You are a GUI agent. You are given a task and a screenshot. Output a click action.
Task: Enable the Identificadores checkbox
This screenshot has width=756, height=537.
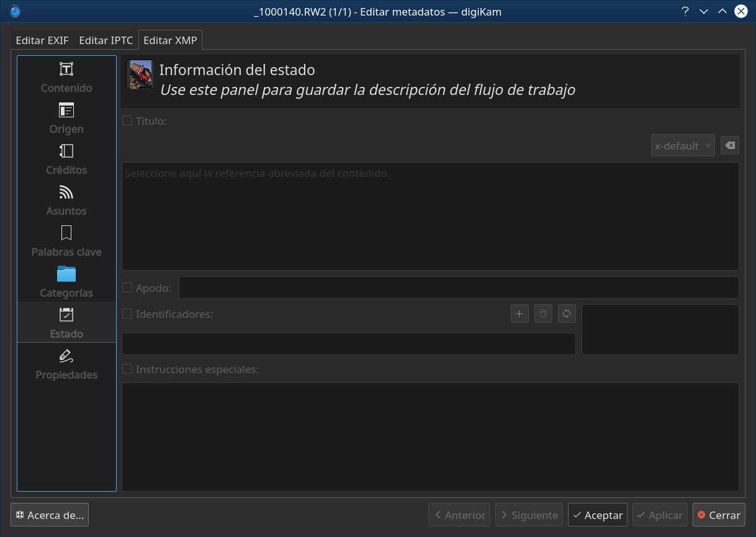[127, 314]
